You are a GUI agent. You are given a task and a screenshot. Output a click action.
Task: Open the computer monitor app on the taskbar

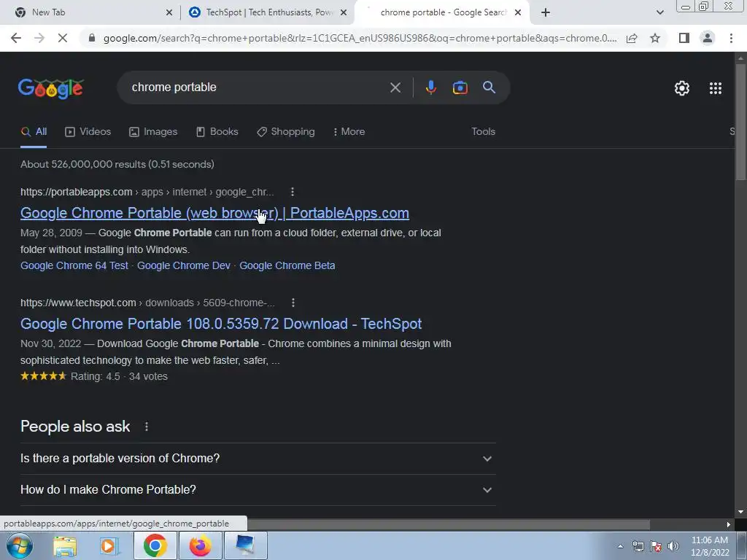[x=245, y=545]
